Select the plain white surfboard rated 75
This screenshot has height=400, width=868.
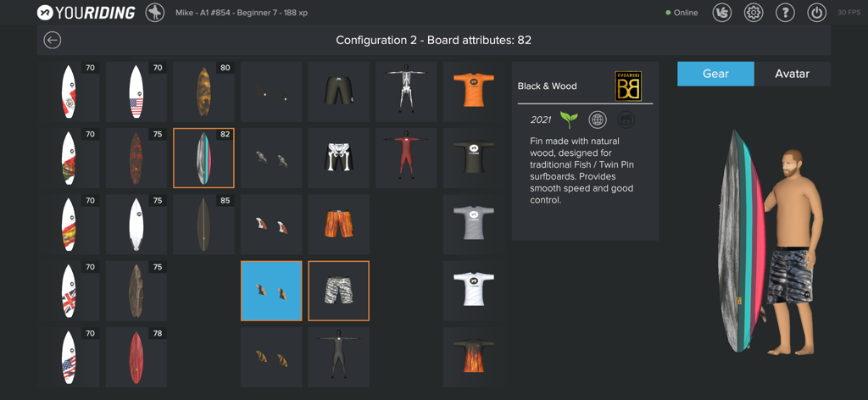(x=136, y=225)
